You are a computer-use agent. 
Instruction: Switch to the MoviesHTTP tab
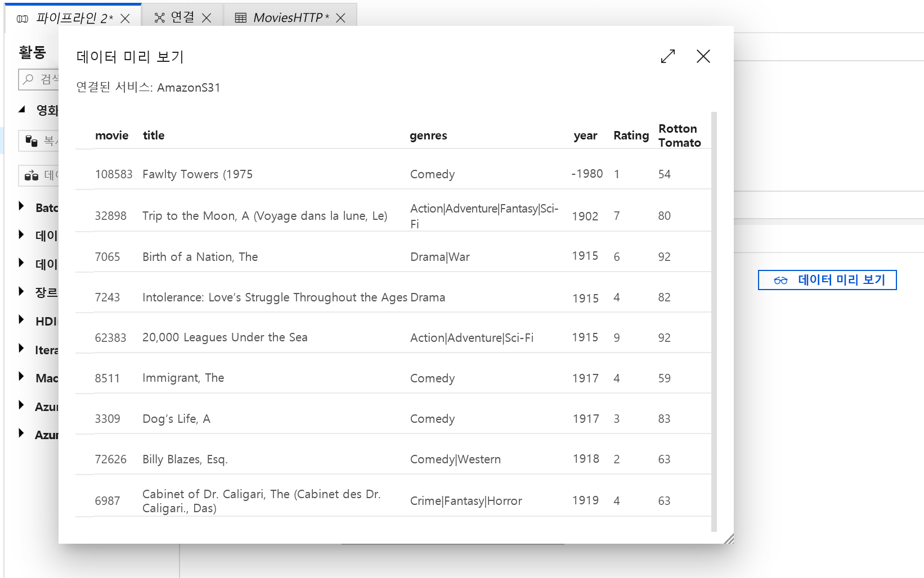click(290, 17)
